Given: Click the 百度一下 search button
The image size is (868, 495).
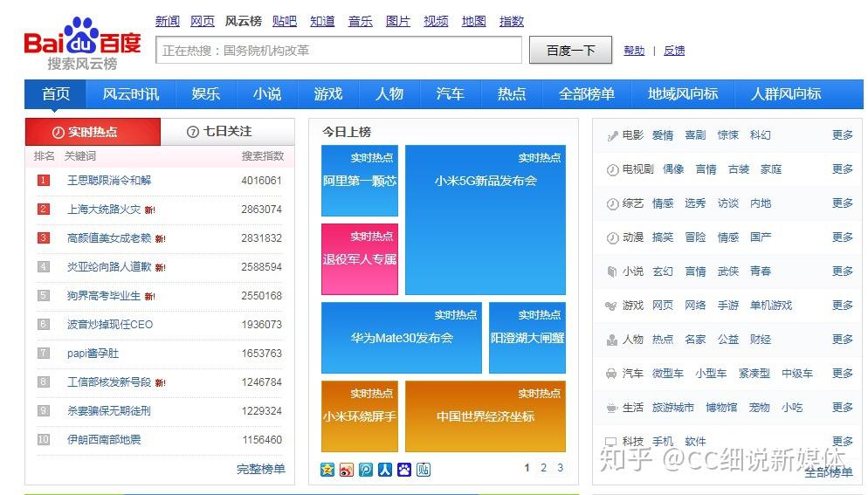Looking at the screenshot, I should click(x=571, y=51).
